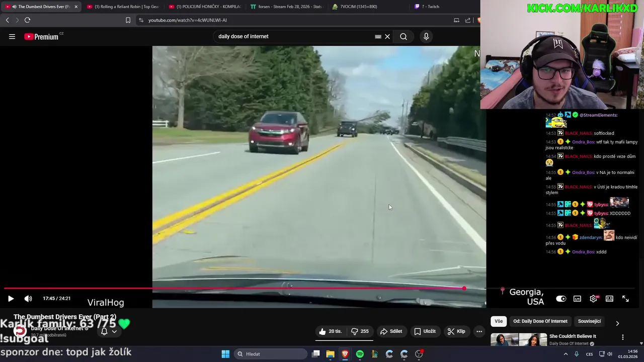Switch to forsen Stream Feb 28 tab
The image size is (644, 362).
[286, 7]
